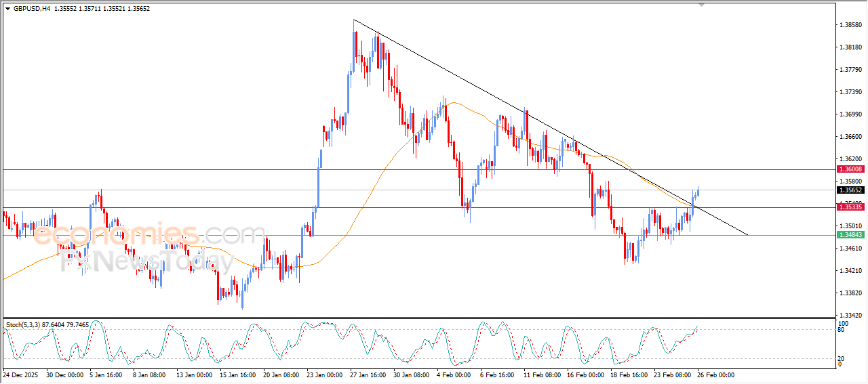This screenshot has width=868, height=384.
Task: Click the 18 Feb 16:00 time label
Action: click(629, 375)
